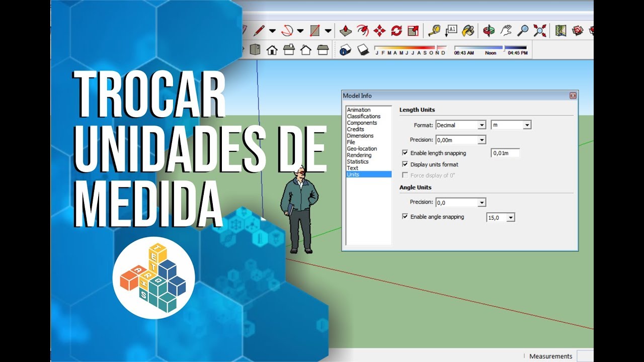Click the standing man figure in viewport

pyautogui.click(x=299, y=209)
